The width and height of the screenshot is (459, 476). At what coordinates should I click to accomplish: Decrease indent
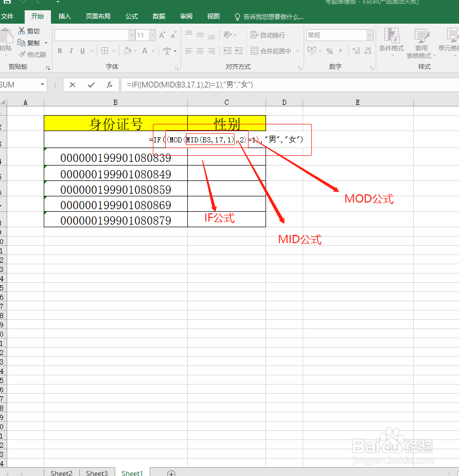227,51
